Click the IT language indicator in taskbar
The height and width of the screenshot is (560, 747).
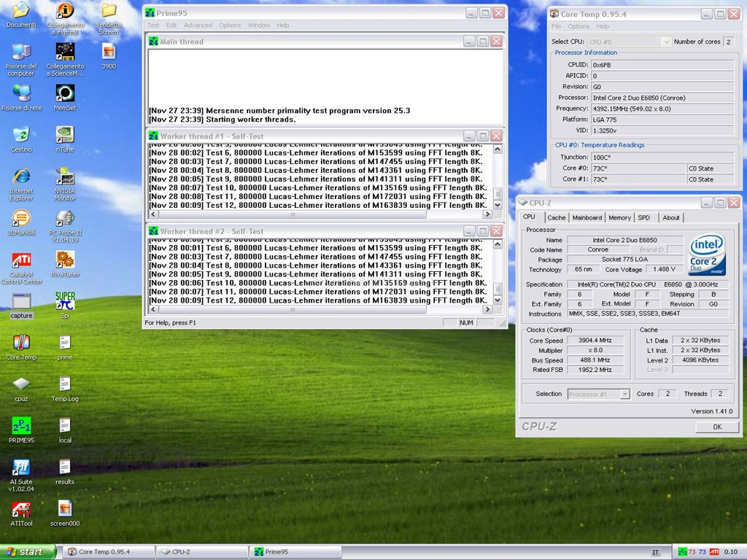point(656,553)
